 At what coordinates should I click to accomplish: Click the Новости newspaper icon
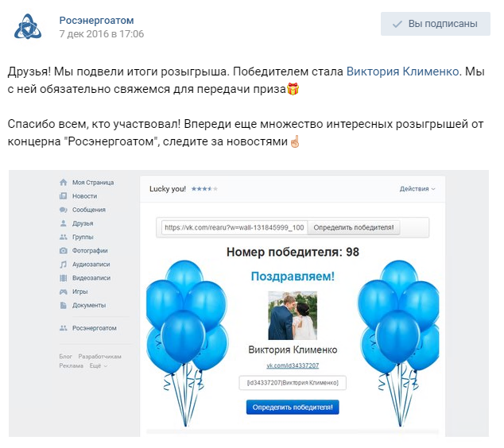pyautogui.click(x=64, y=196)
